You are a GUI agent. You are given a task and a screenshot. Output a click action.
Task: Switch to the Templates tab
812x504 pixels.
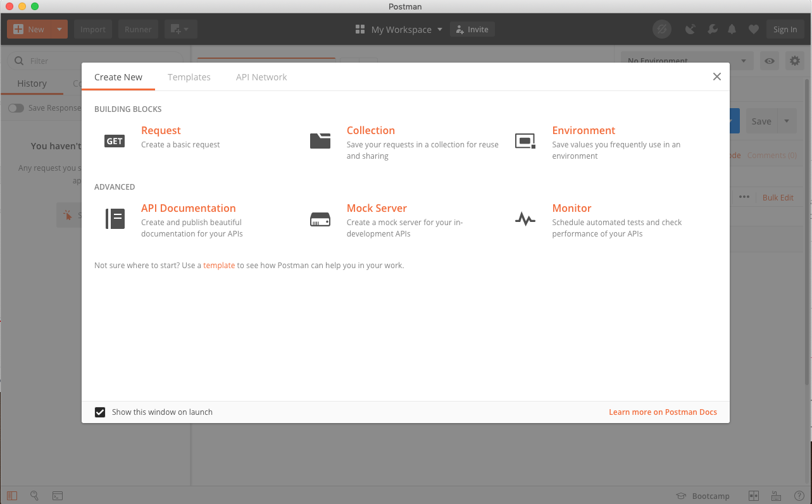coord(189,77)
